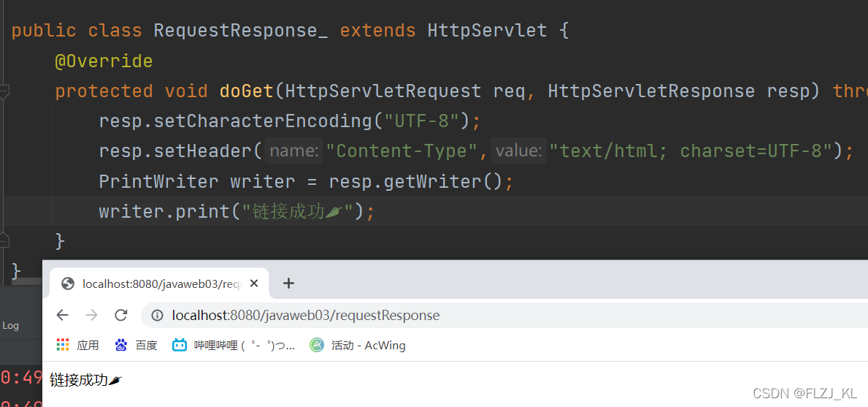
Task: Click the PrintWriter type name
Action: tap(159, 181)
